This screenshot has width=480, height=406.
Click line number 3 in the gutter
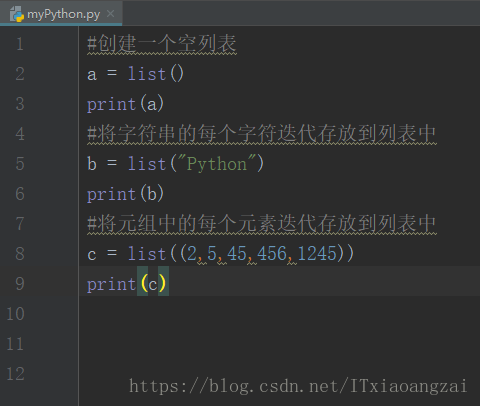pos(20,104)
